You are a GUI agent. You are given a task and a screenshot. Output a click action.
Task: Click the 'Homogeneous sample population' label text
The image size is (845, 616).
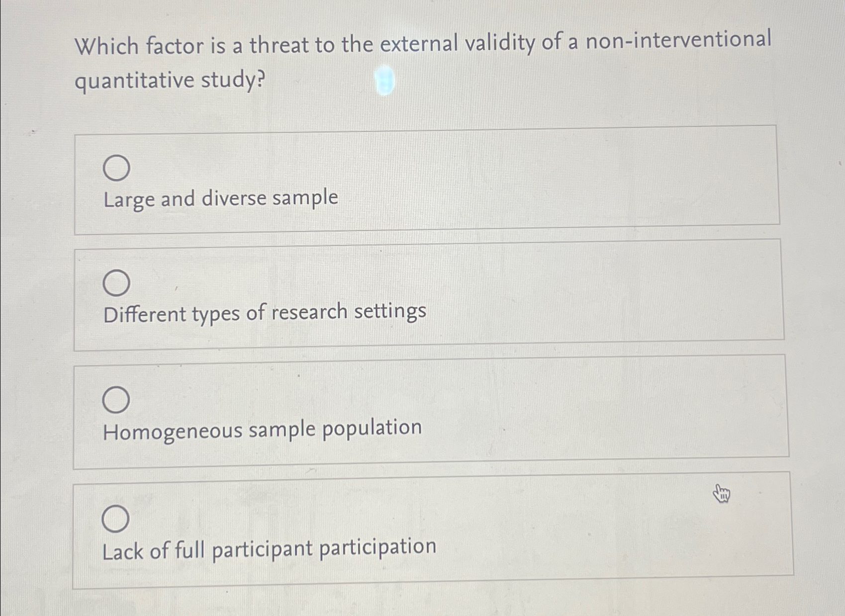pyautogui.click(x=262, y=430)
